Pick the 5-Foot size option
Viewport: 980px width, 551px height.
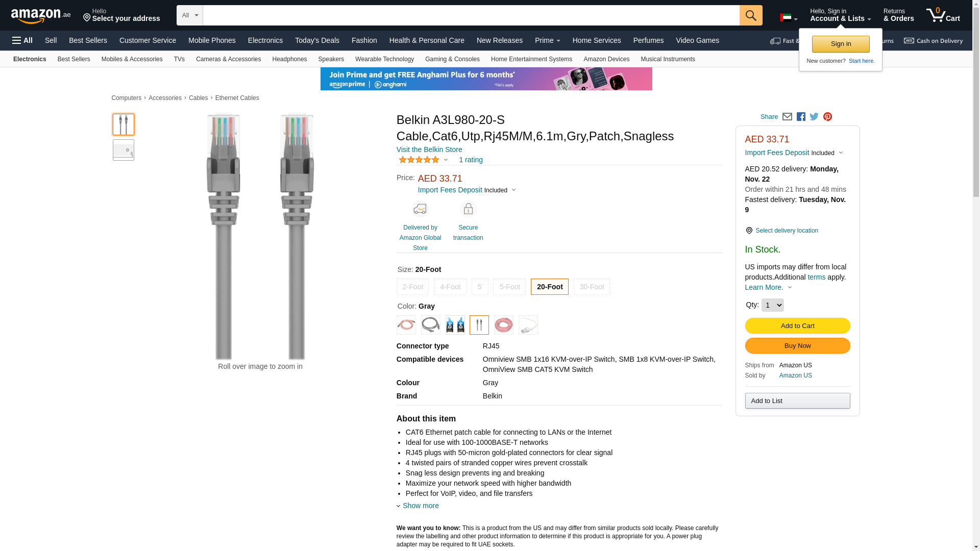509,287
